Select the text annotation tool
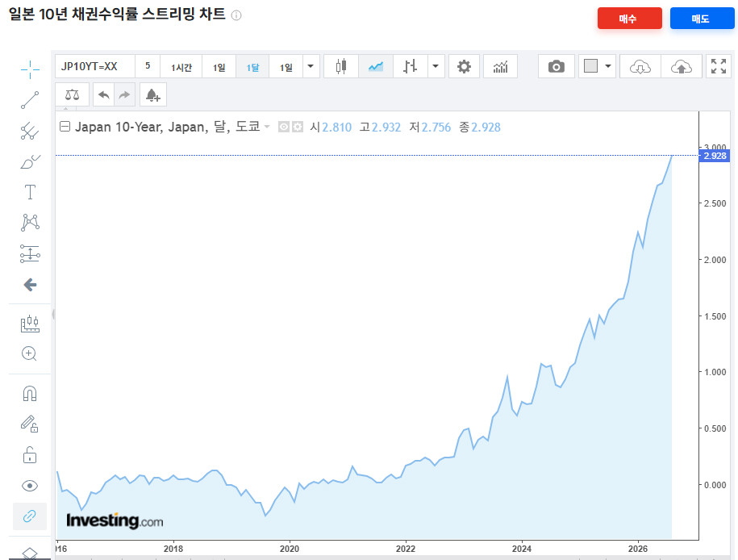 point(30,192)
